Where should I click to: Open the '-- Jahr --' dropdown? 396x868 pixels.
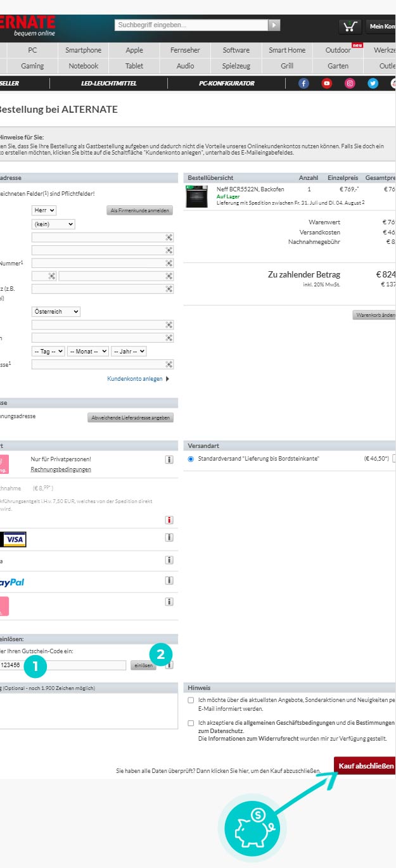pos(129,351)
